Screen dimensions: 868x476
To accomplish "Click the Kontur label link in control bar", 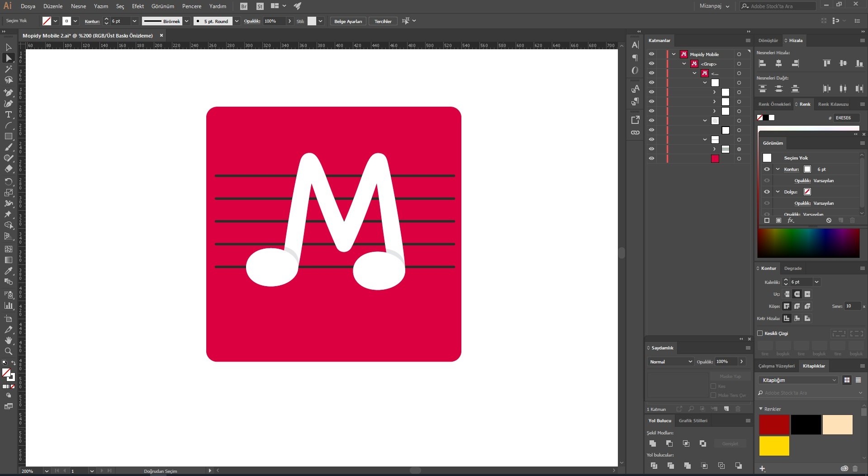I will 92,21.
